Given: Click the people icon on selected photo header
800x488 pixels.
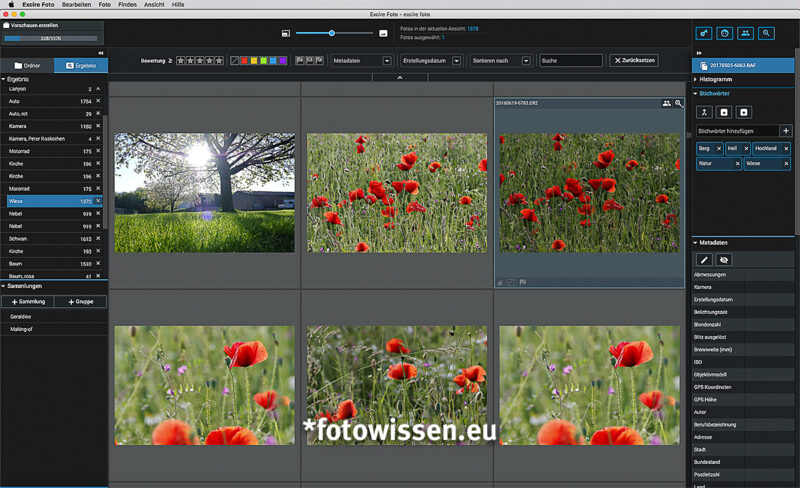Looking at the screenshot, I should coord(666,103).
